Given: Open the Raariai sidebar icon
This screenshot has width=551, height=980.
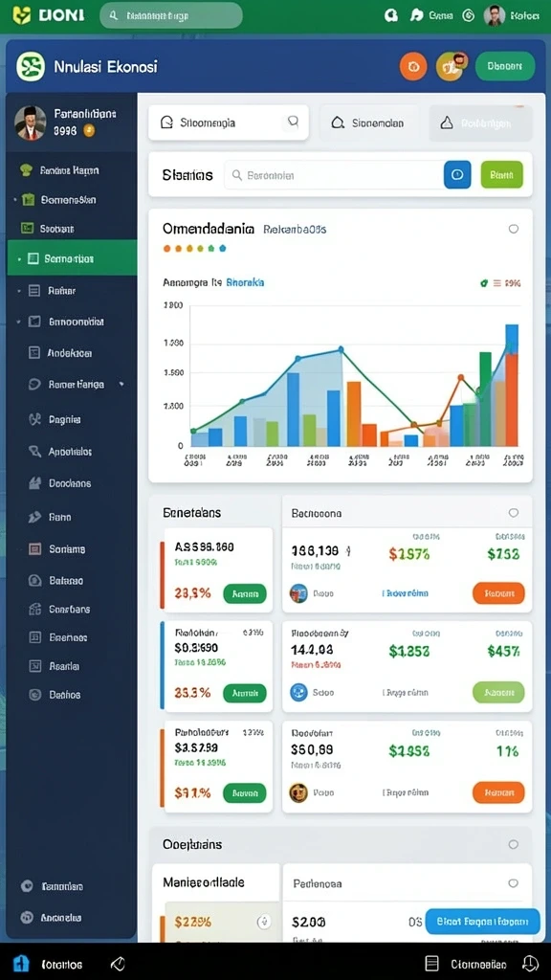Looking at the screenshot, I should (x=35, y=666).
